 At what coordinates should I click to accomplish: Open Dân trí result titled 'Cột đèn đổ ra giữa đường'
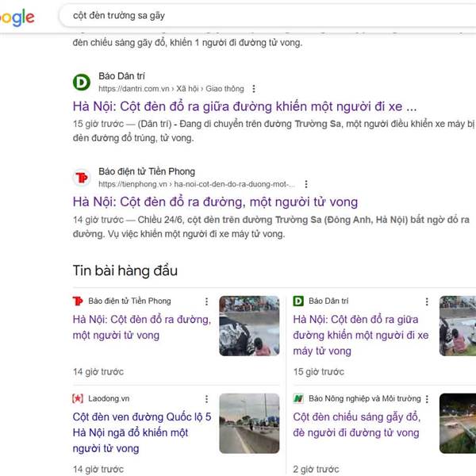[244, 106]
